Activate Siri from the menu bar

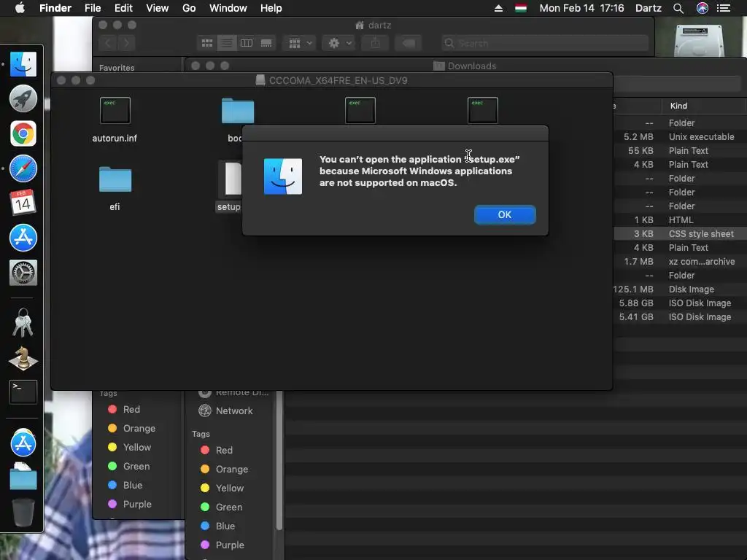[x=703, y=8]
